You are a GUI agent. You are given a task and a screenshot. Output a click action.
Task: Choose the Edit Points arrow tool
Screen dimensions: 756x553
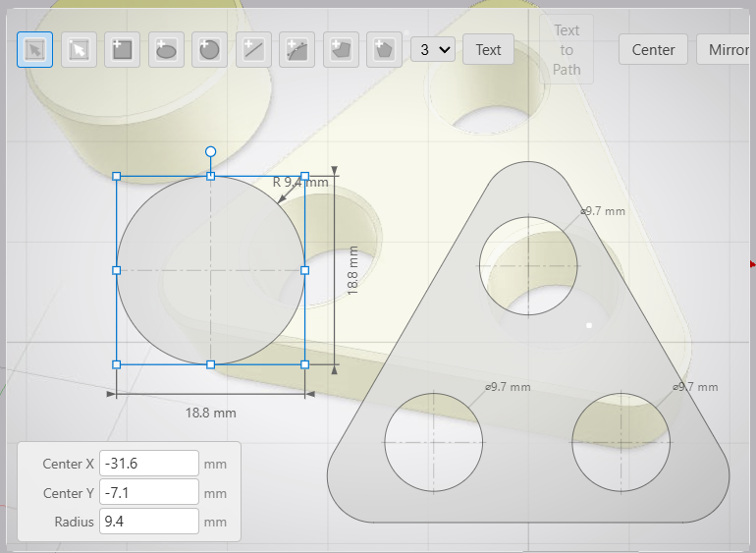click(x=79, y=50)
